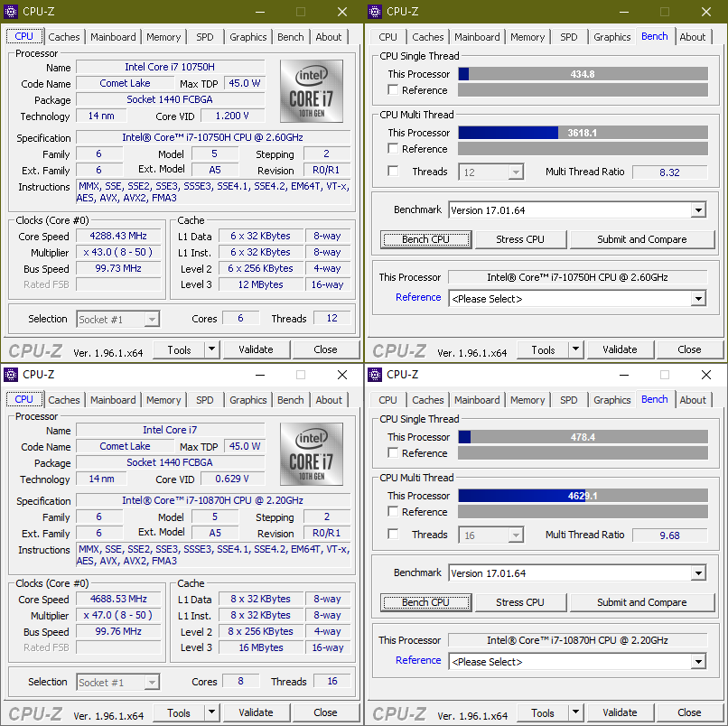Click Tools button in i7-10750H Bench window

(x=543, y=349)
